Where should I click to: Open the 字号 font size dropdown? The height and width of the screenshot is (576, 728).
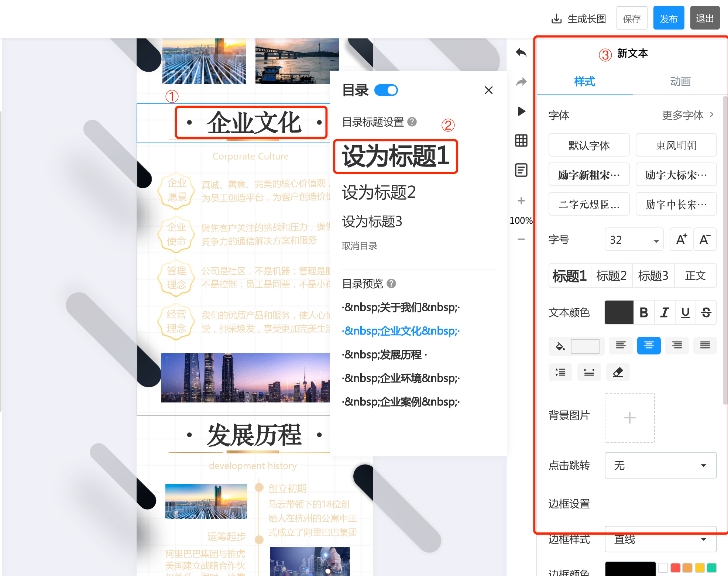(634, 240)
